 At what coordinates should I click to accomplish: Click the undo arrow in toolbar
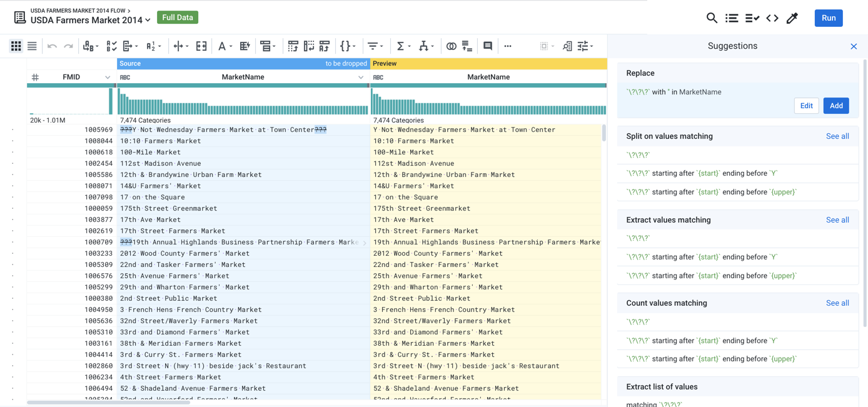tap(52, 46)
